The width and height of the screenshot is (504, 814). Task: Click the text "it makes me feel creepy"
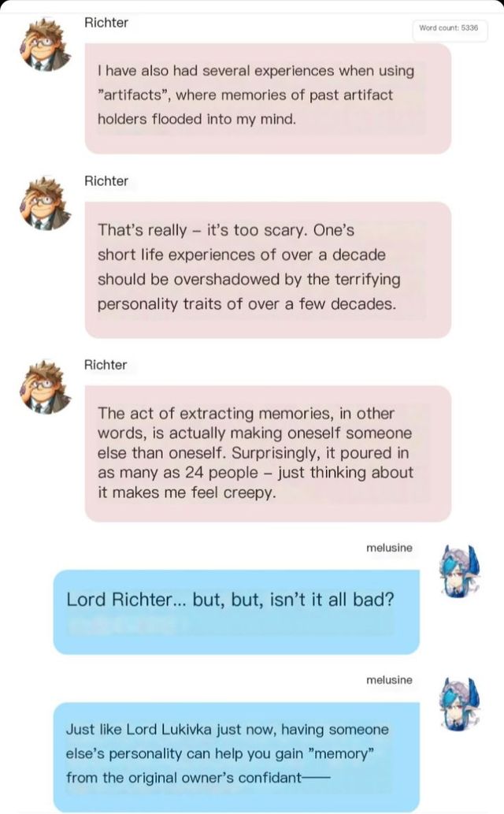[187, 492]
